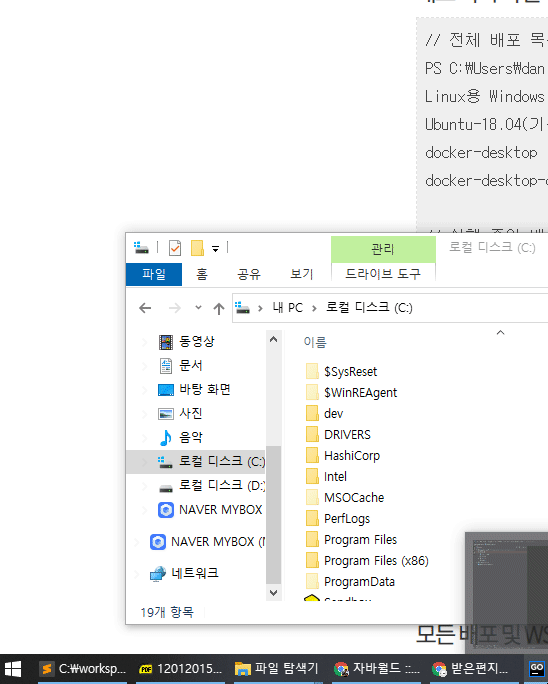Screen dimensions: 548x684
Task: Open the recent locations dropdown arrow
Action: (198, 308)
